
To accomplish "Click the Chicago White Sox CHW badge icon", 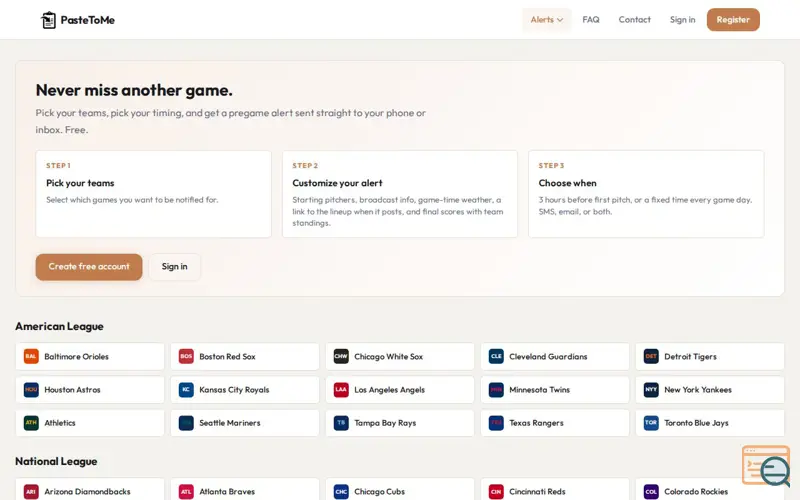I will coord(341,357).
